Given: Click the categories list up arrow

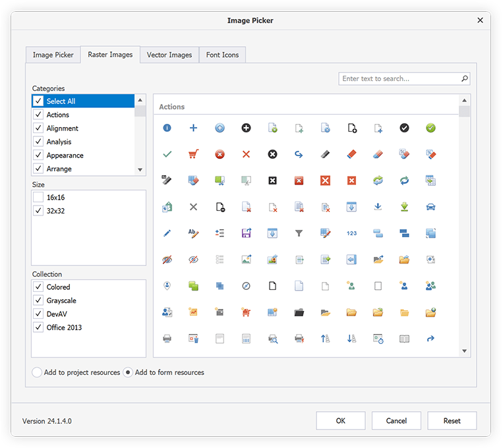Looking at the screenshot, I should (140, 100).
